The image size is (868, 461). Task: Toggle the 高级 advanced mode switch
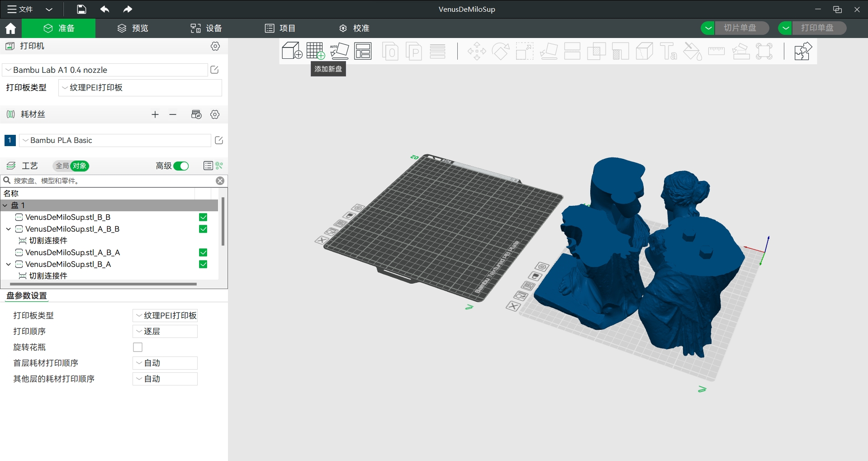coord(181,166)
